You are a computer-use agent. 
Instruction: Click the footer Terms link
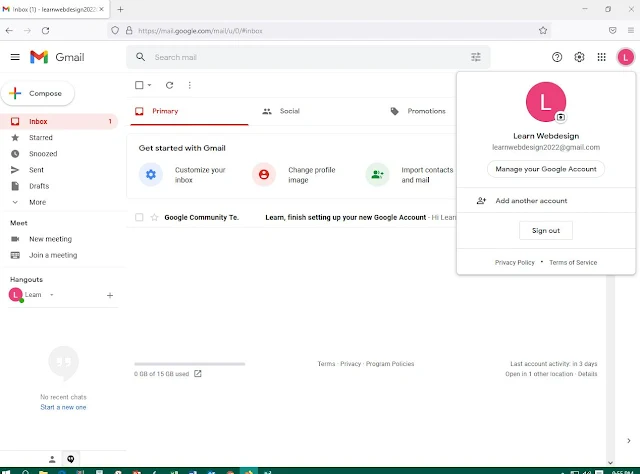326,364
